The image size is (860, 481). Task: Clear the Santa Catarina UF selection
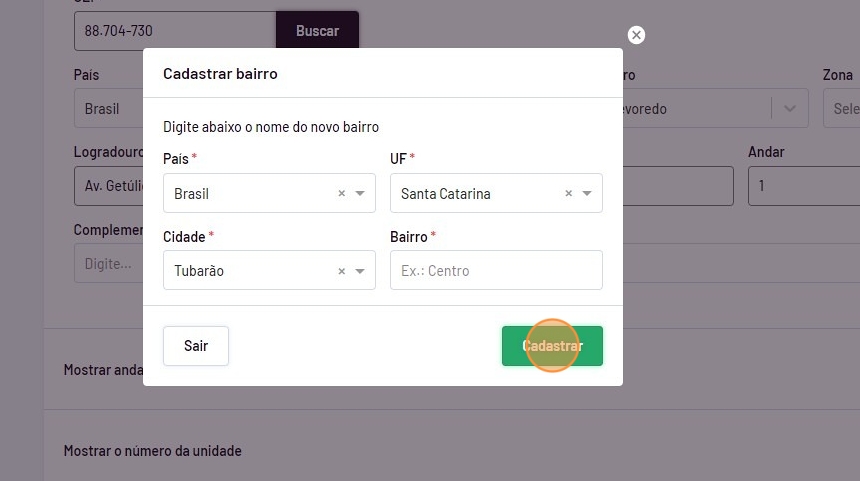[x=568, y=194]
